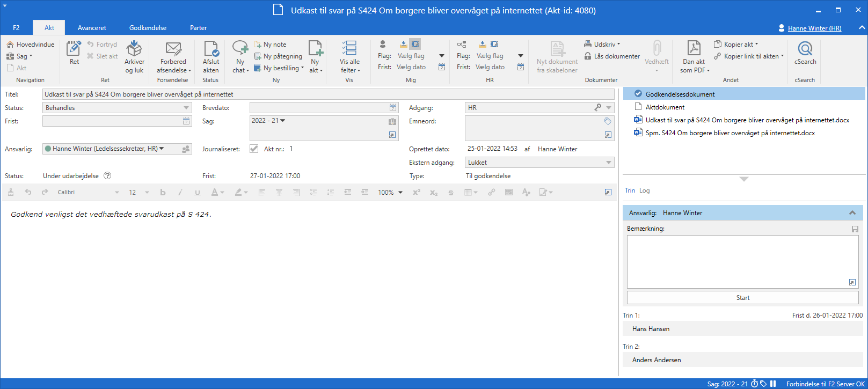
Task: Open font size 12 dropdown
Action: click(147, 192)
